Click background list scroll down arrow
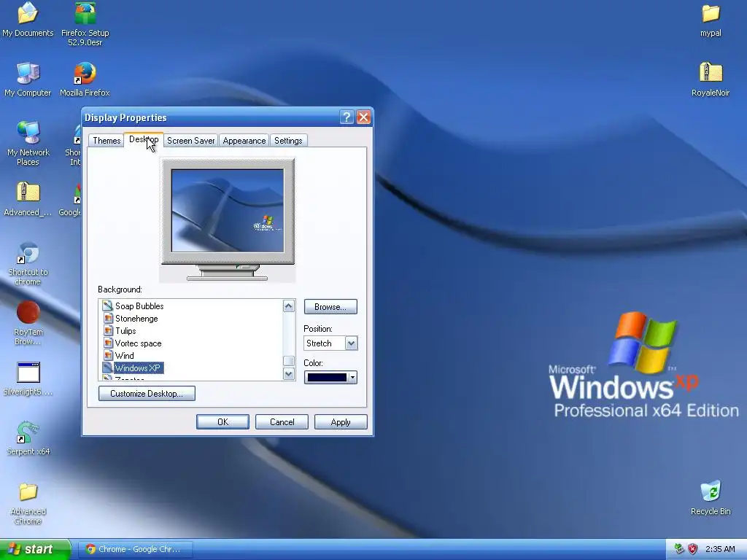The width and height of the screenshot is (747, 560). click(x=288, y=374)
